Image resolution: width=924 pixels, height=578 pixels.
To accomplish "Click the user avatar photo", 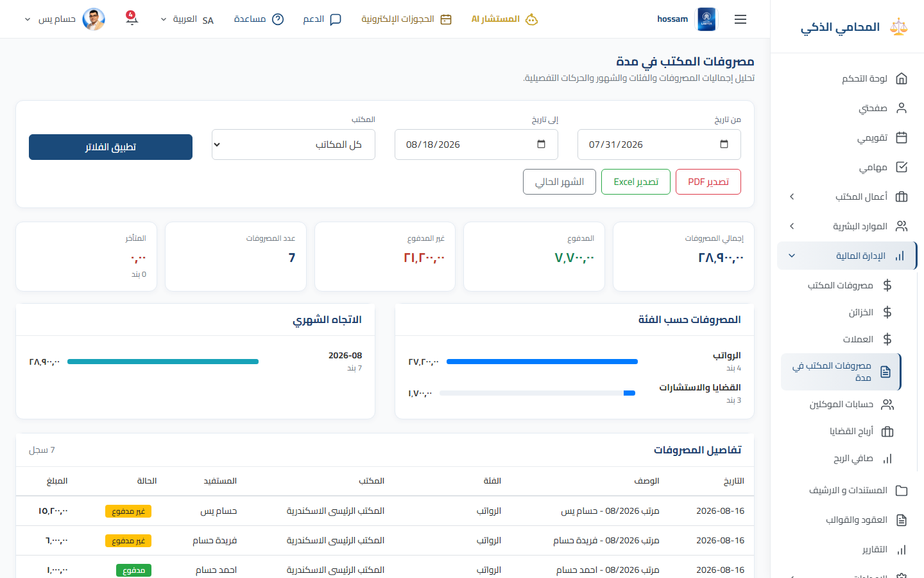I will (x=94, y=19).
